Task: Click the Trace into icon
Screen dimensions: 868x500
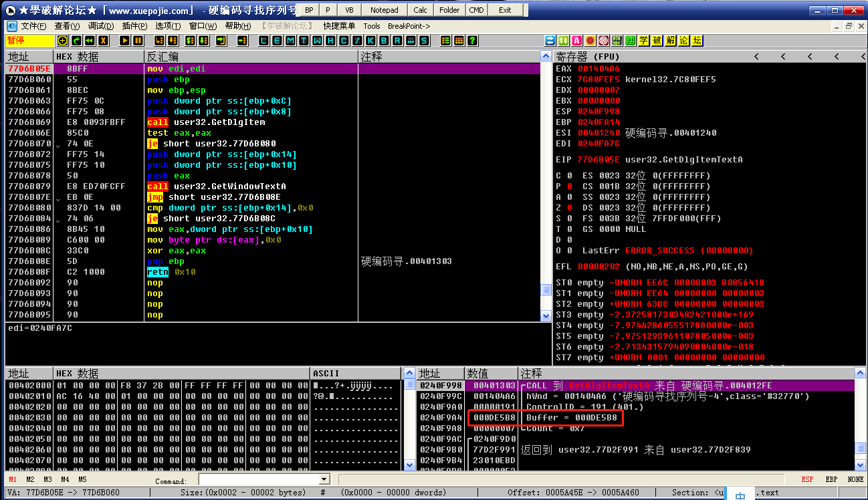Action: [x=190, y=41]
